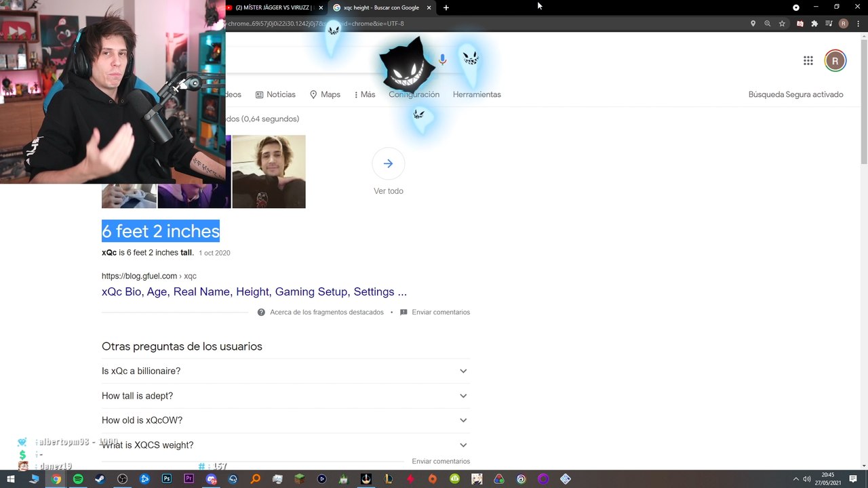
Task: Click 'Enviar comentarios' below the questions list
Action: 441,462
